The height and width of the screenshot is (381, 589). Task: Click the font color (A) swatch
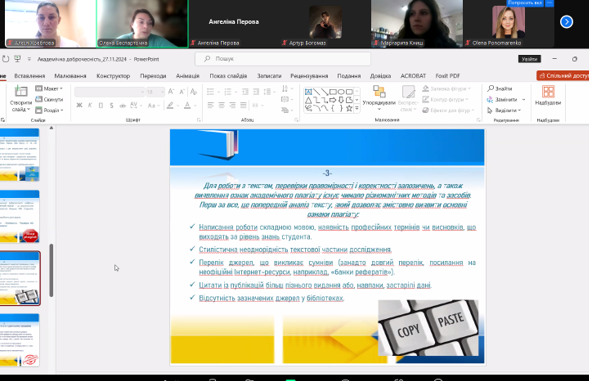(187, 106)
